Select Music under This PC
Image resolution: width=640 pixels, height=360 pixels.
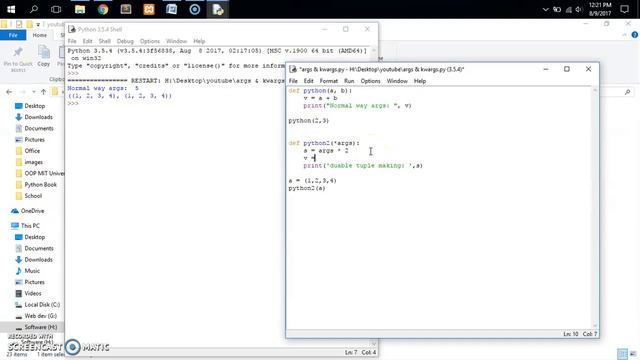point(32,271)
